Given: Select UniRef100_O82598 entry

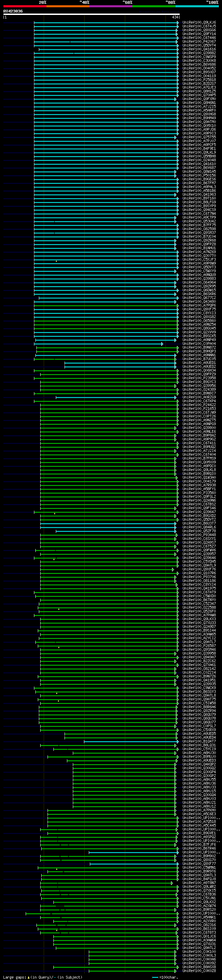Looking at the screenshot, I should 199,229.
